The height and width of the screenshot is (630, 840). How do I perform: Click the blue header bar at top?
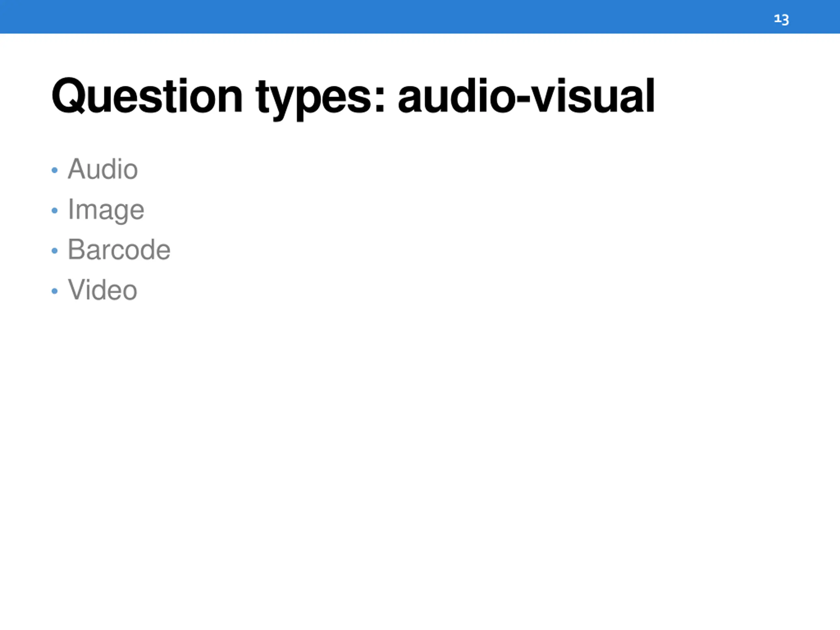[380, 17]
